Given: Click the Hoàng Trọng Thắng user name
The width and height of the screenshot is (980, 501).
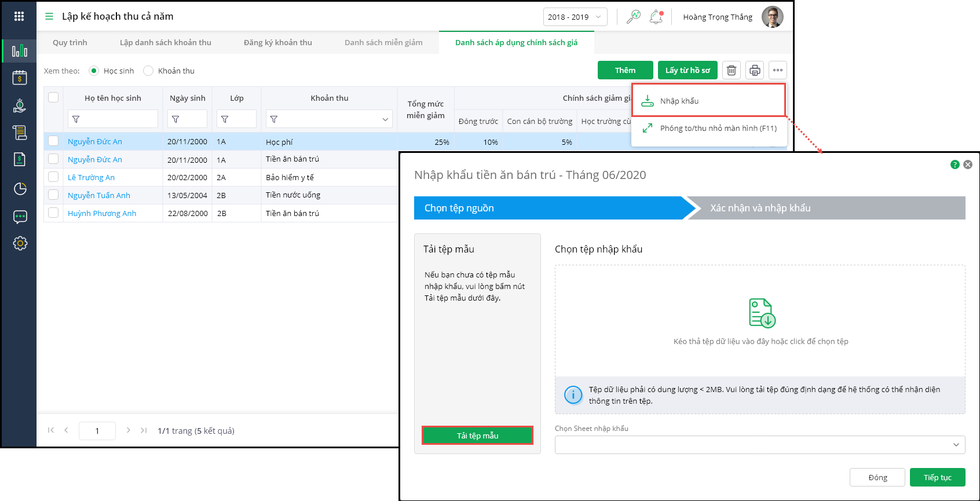Looking at the screenshot, I should pos(718,17).
